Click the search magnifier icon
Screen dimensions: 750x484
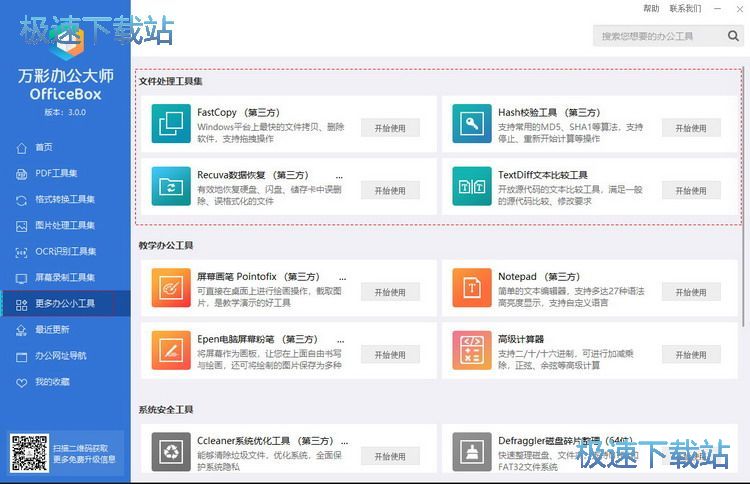[x=733, y=36]
